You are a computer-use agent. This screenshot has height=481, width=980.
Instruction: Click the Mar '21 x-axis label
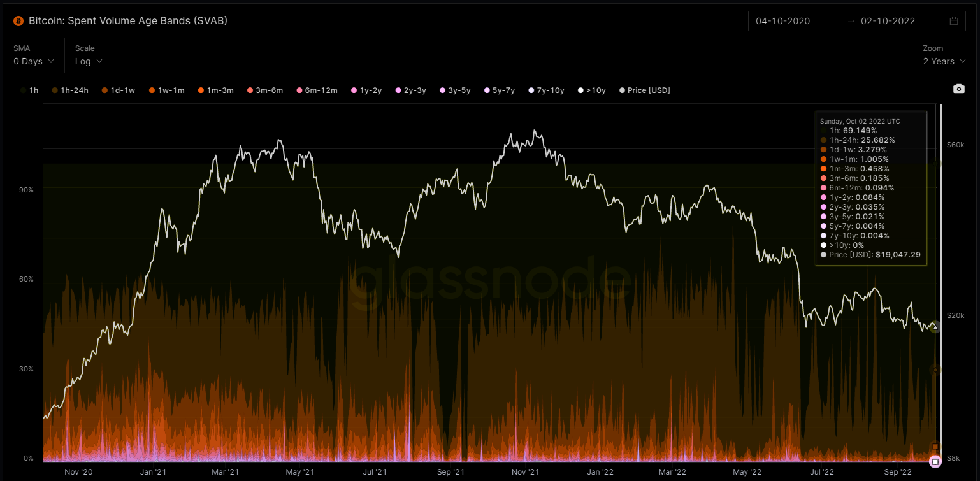pos(225,472)
